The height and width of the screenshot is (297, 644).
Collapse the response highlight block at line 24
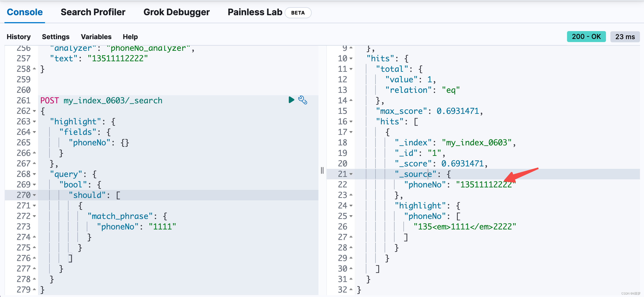coord(351,206)
